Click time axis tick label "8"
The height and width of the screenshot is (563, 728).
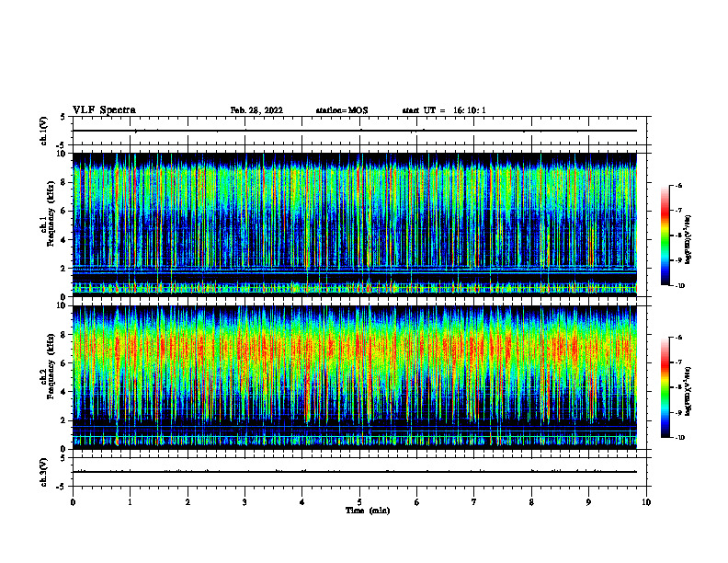[x=531, y=502]
